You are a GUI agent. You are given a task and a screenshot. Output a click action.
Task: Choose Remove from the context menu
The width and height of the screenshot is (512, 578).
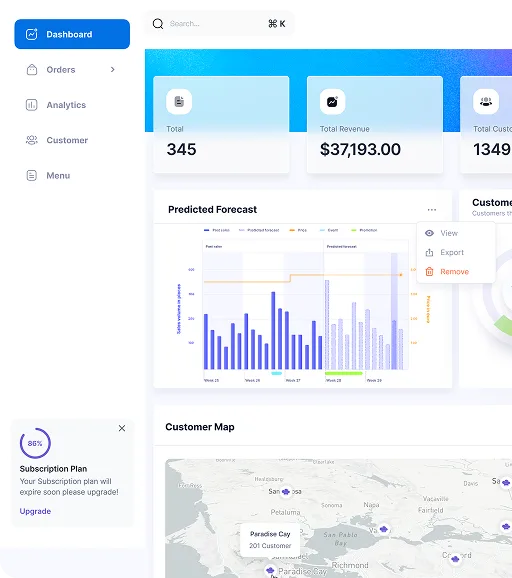[456, 272]
